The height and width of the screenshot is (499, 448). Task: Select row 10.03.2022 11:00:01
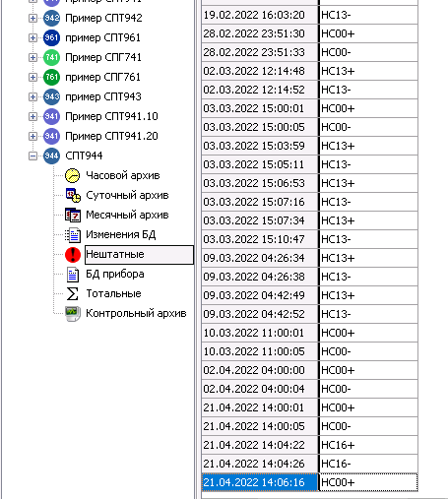(309, 333)
